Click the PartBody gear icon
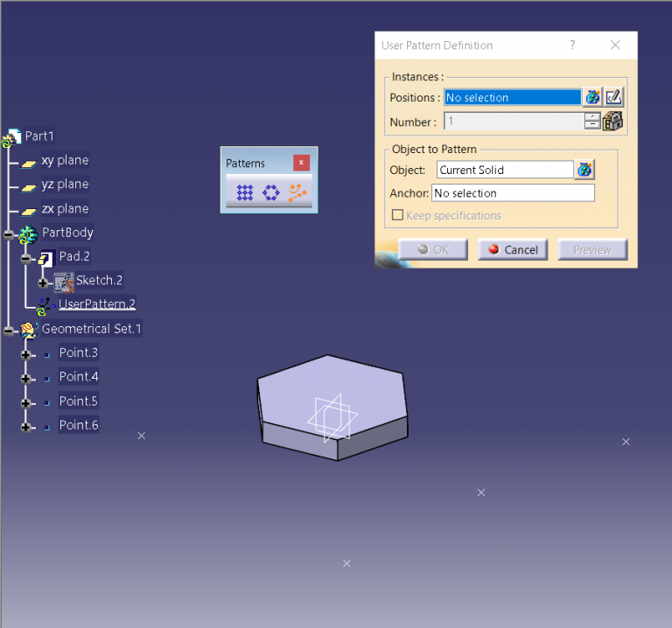 (28, 234)
